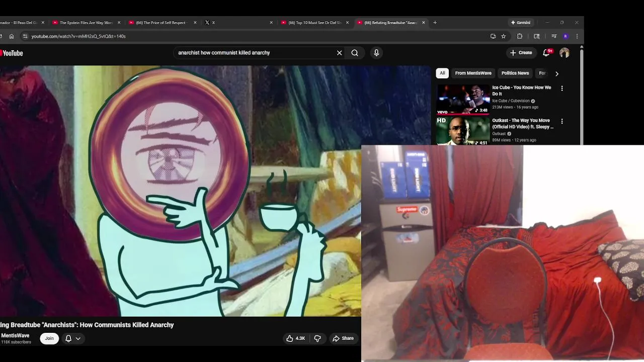
Task: Select the From MentisWave chip
Action: (x=473, y=73)
